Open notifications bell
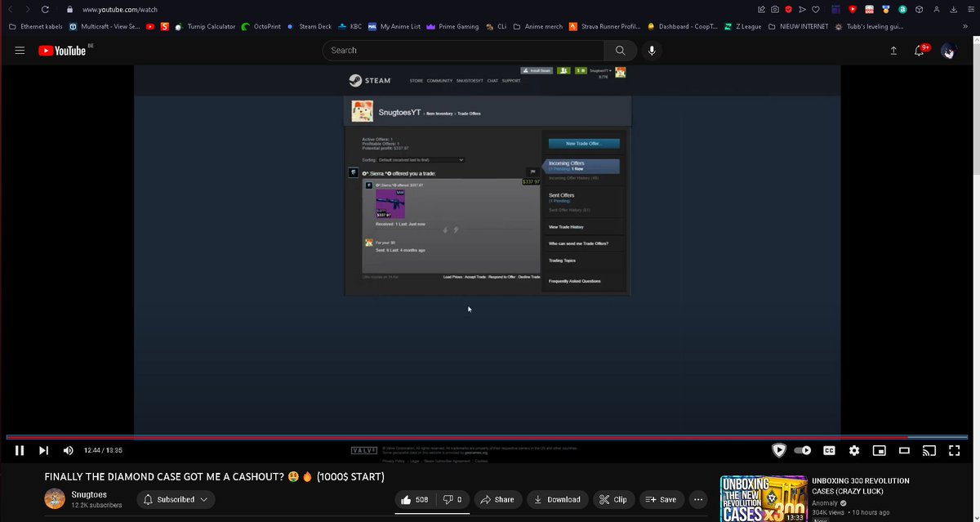Screen dimensions: 980x522 [920, 51]
